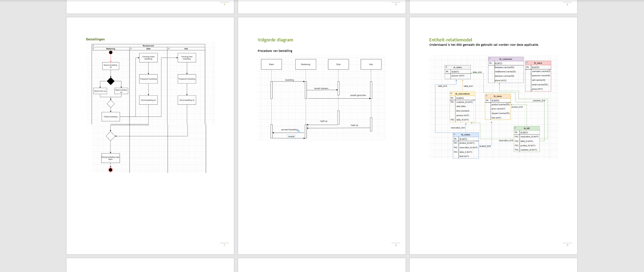Select the 'Entiteit-relatiemodel' heading
Viewport: 644px width, 272px height.
pyautogui.click(x=450, y=40)
